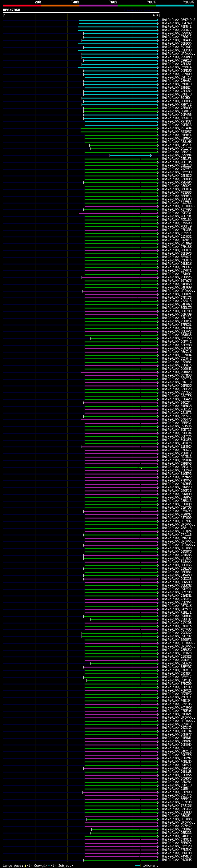Click label UniRef100_B9S3M4
This screenshot has width=197, height=868.
click(177, 155)
